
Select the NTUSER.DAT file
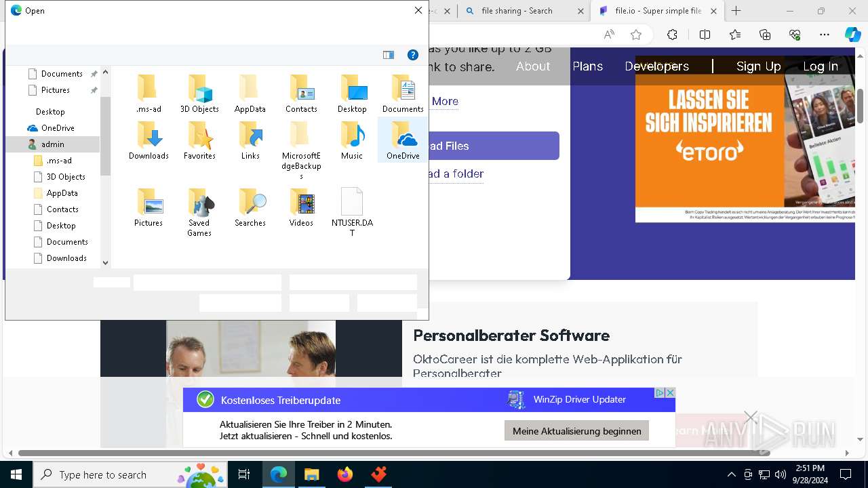coord(352,212)
